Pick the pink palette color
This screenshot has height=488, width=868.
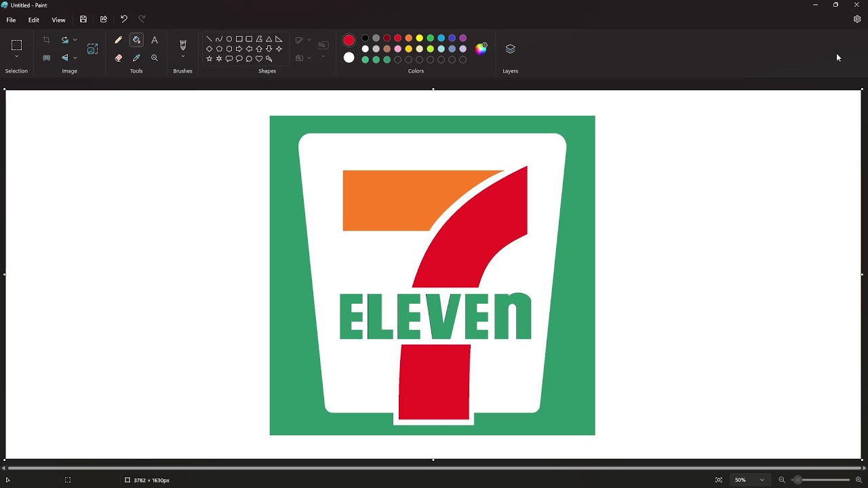click(397, 49)
